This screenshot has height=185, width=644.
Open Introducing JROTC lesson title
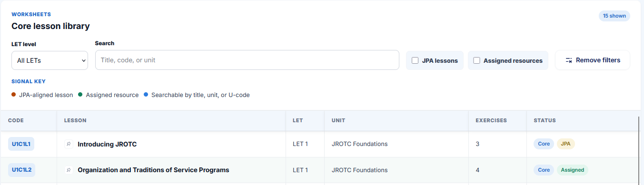[x=107, y=144]
